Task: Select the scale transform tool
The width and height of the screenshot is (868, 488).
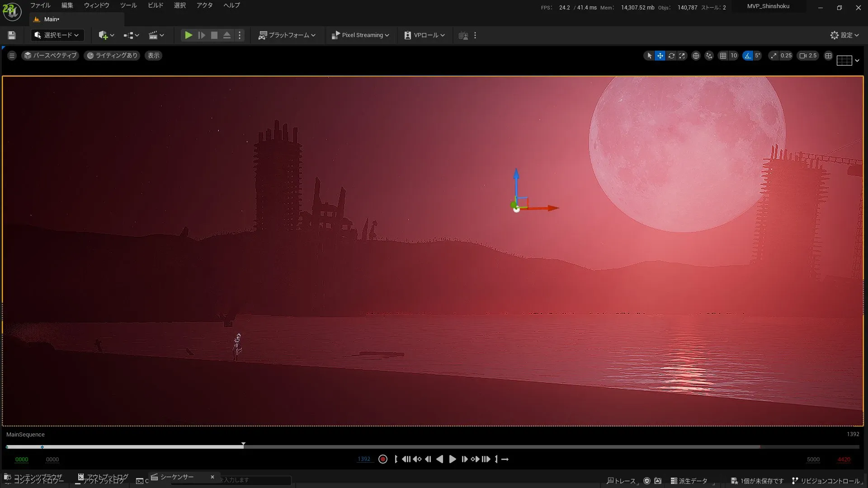Action: point(682,56)
